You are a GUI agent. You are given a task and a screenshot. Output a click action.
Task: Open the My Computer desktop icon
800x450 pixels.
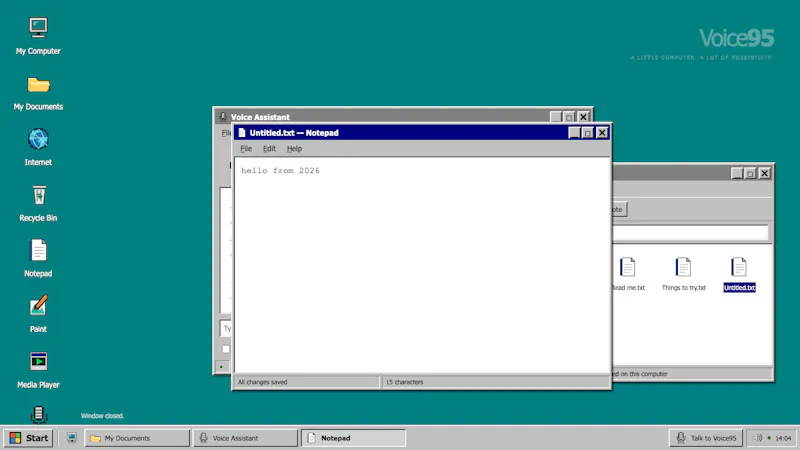38,27
